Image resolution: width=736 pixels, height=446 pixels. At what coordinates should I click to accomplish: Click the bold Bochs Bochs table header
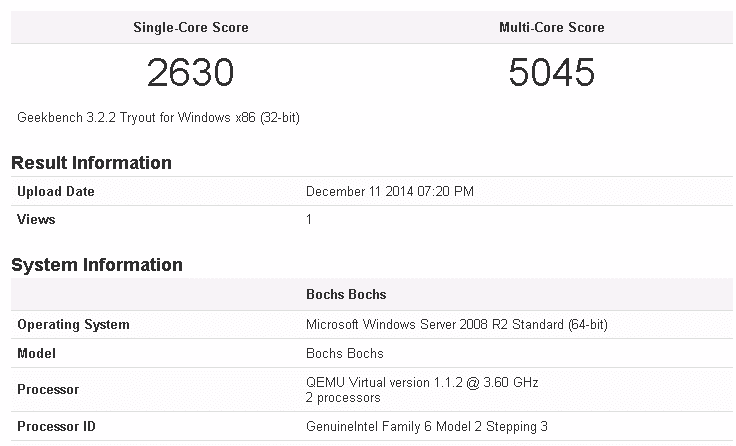tap(346, 295)
